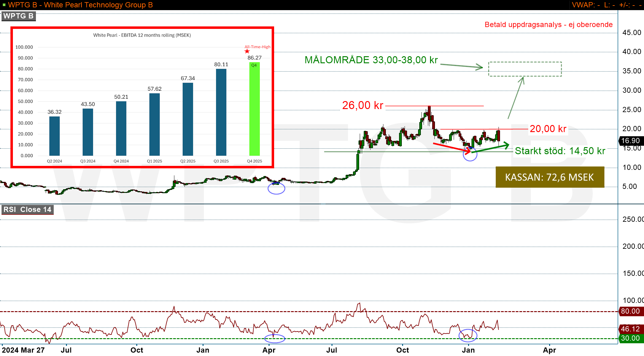Click the 5.00 price axis label
Viewport: 644px width, 356px height.
[x=630, y=186]
